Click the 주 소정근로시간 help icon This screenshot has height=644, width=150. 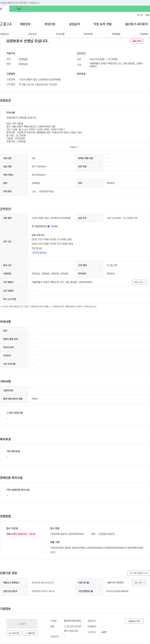48,226
